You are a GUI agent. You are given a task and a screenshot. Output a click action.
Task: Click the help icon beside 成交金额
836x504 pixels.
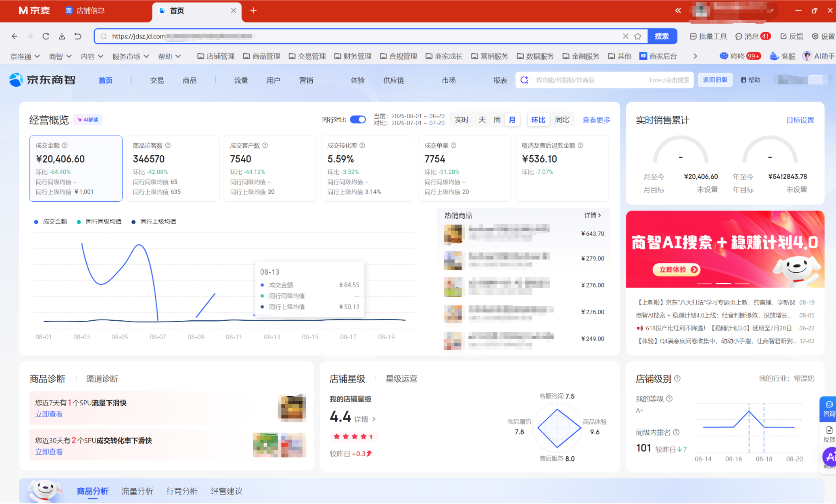click(65, 145)
